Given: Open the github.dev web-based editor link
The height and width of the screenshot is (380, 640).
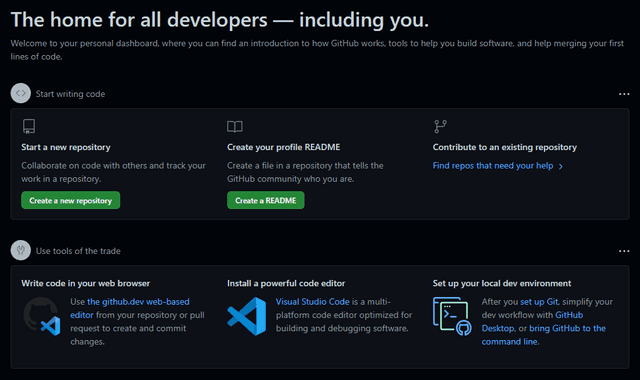Looking at the screenshot, I should pyautogui.click(x=130, y=308).
